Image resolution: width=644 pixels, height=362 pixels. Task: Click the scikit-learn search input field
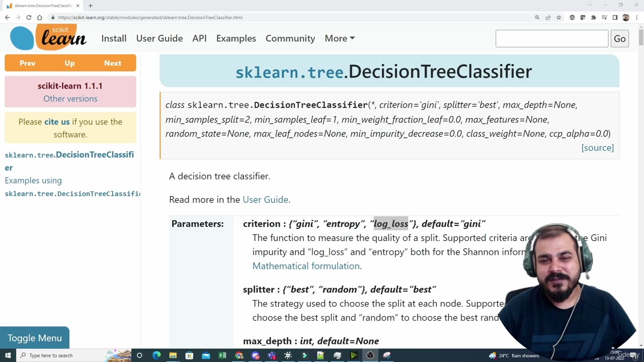coord(552,39)
